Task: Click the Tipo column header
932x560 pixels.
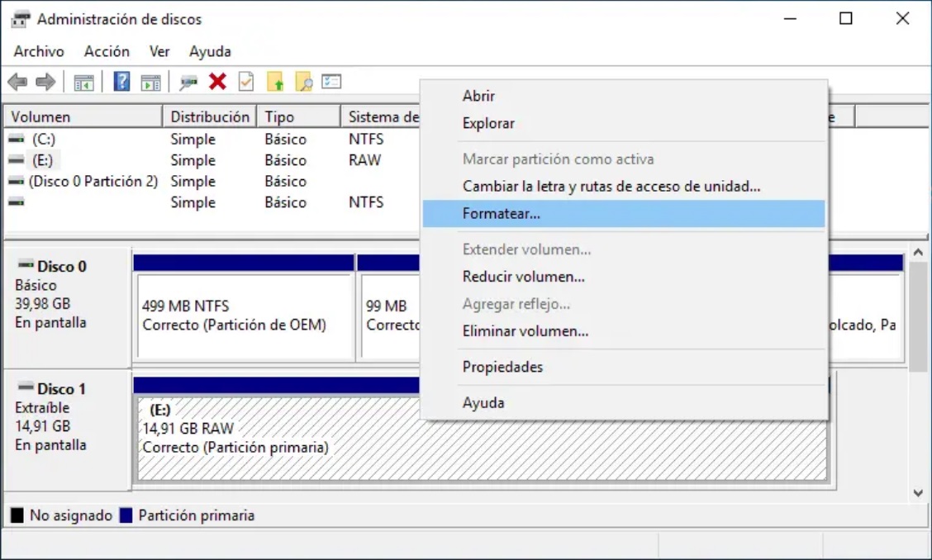Action: [x=279, y=117]
